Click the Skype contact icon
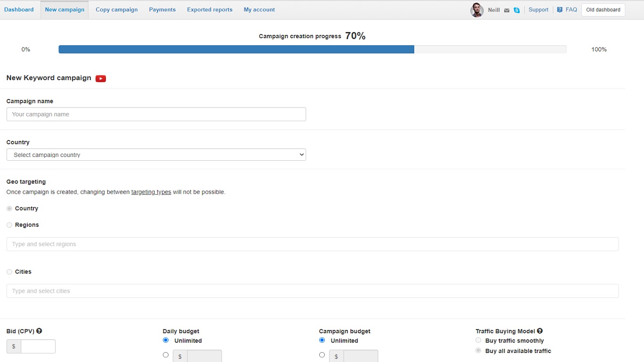Image resolution: width=644 pixels, height=362 pixels. pyautogui.click(x=516, y=10)
